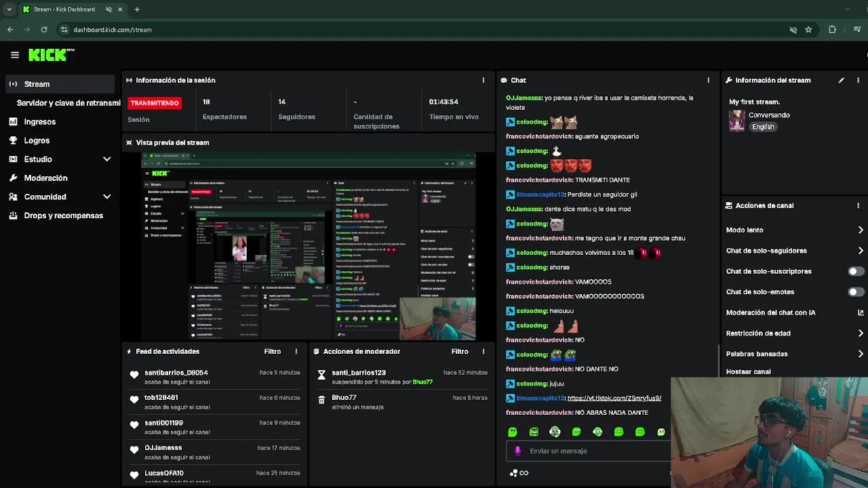The width and height of the screenshot is (868, 488).
Task: Click the muted-audio icon in address bar
Action: pyautogui.click(x=793, y=30)
